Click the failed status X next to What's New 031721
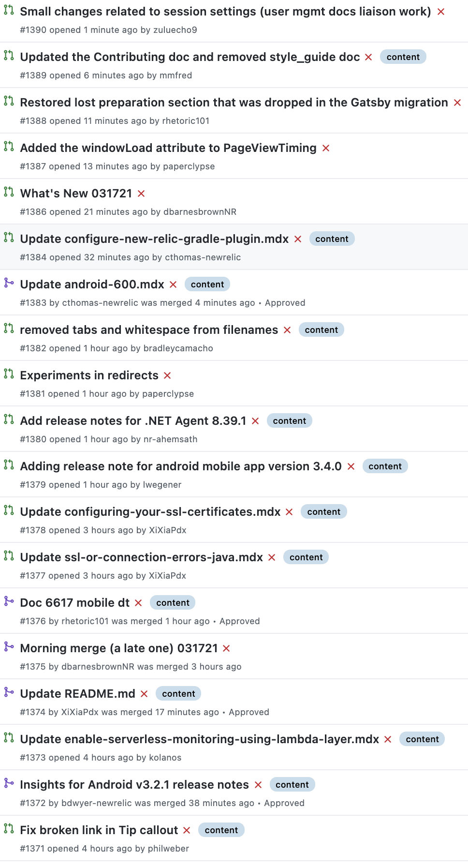The image size is (468, 868). (x=141, y=194)
